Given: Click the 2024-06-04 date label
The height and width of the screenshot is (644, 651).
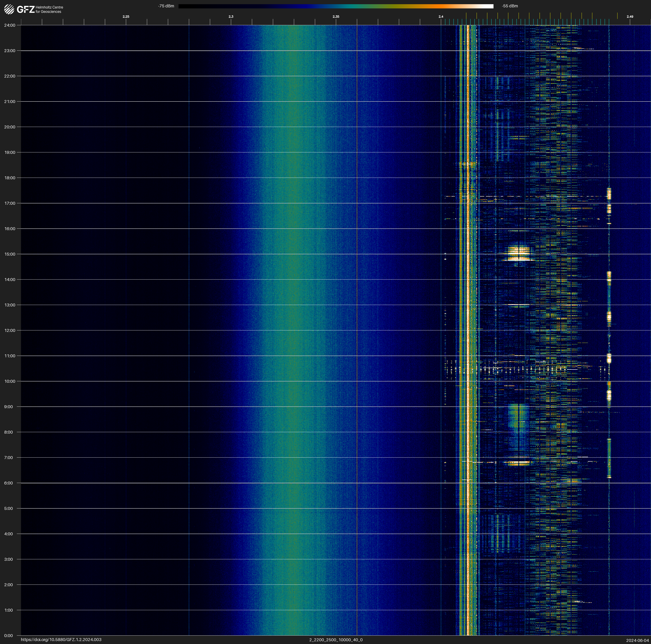Looking at the screenshot, I should (x=638, y=640).
